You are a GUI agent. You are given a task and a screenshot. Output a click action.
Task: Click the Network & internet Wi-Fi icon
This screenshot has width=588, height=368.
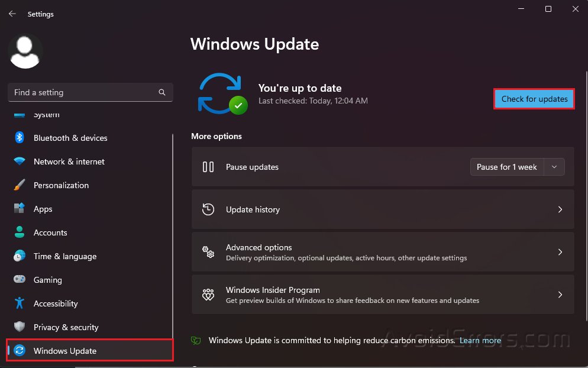(x=20, y=162)
